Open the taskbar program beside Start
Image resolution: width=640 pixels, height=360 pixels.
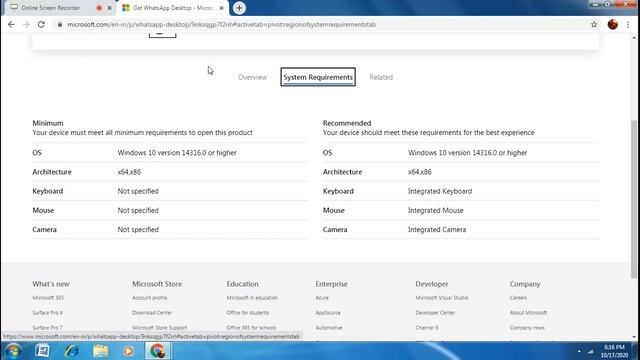tap(42, 351)
